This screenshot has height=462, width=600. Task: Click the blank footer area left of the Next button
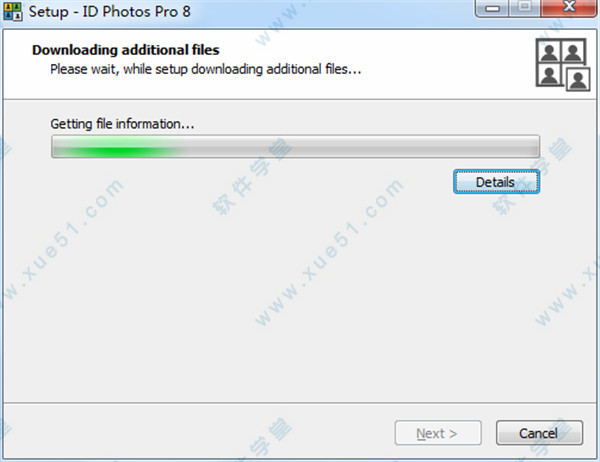(x=199, y=433)
